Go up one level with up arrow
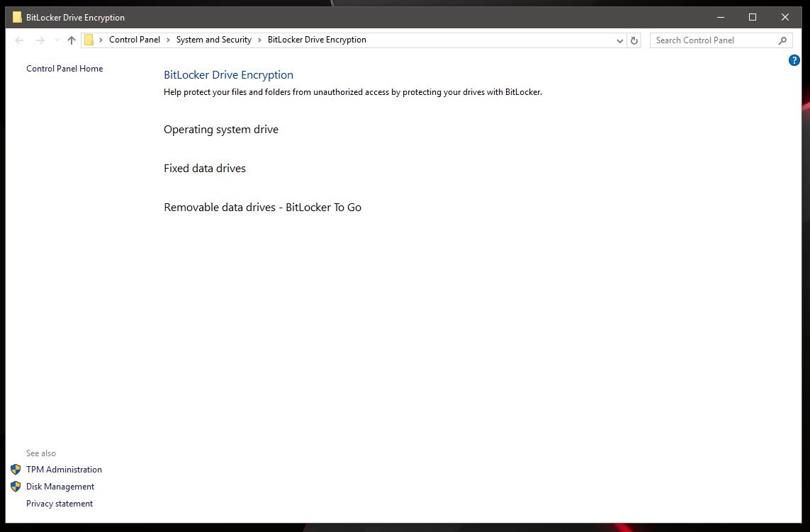Viewport: 810px width, 532px height. pyautogui.click(x=72, y=40)
